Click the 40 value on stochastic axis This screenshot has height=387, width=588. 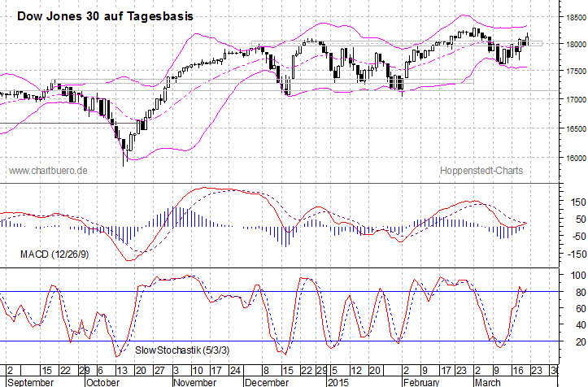[581, 325]
